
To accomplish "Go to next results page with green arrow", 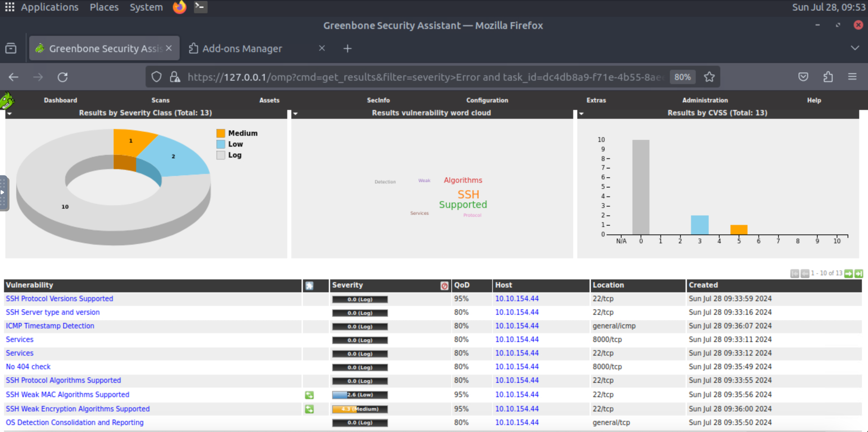I will coord(849,273).
